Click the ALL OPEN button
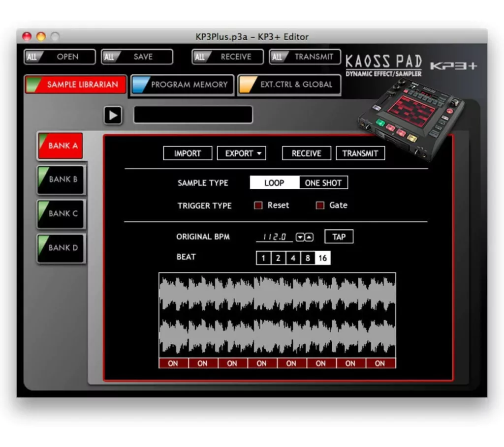This screenshot has height=447, width=504. tap(60, 57)
